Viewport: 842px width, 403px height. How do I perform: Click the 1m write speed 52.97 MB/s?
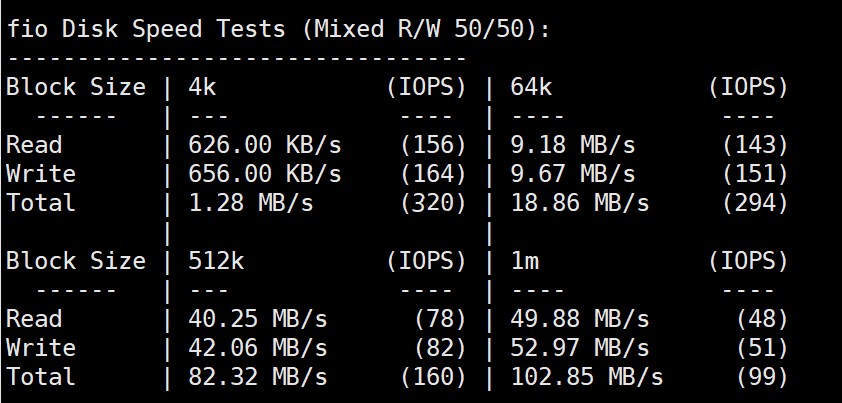[580, 348]
